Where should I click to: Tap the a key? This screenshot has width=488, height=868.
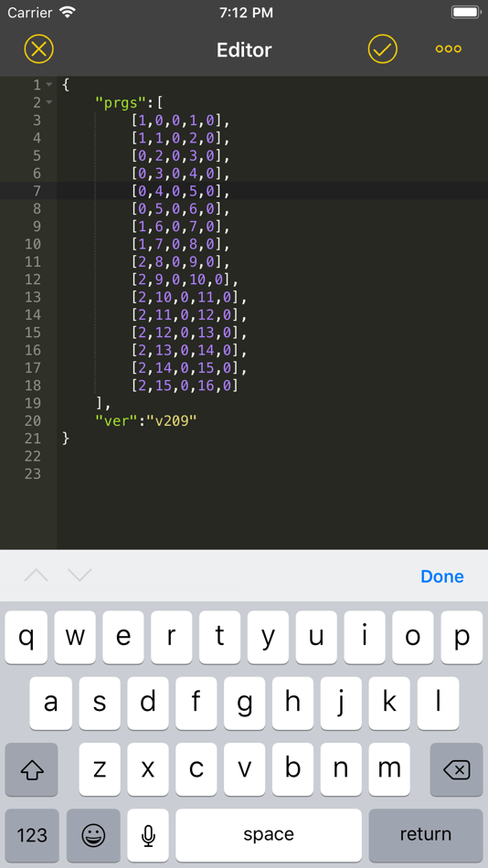click(50, 703)
